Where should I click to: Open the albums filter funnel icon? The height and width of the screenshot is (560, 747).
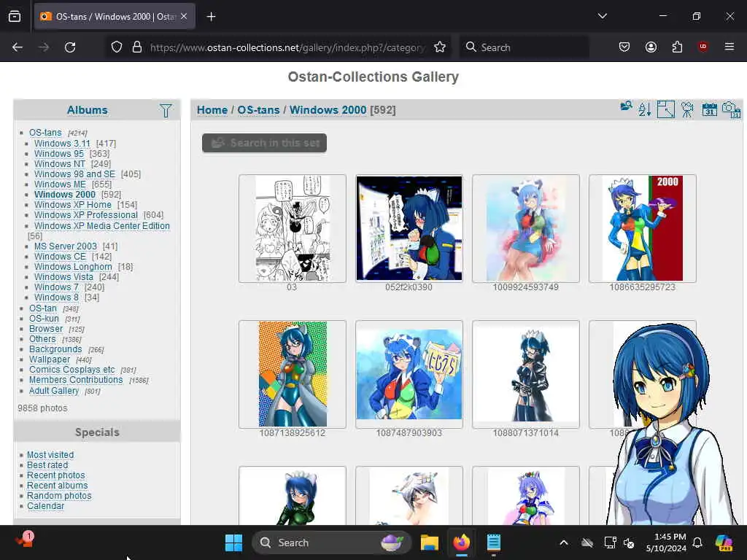(166, 111)
